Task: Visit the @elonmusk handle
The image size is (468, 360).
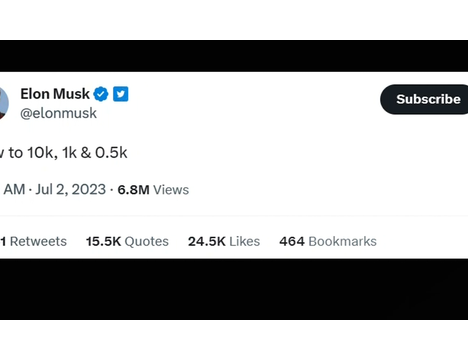Action: click(59, 113)
